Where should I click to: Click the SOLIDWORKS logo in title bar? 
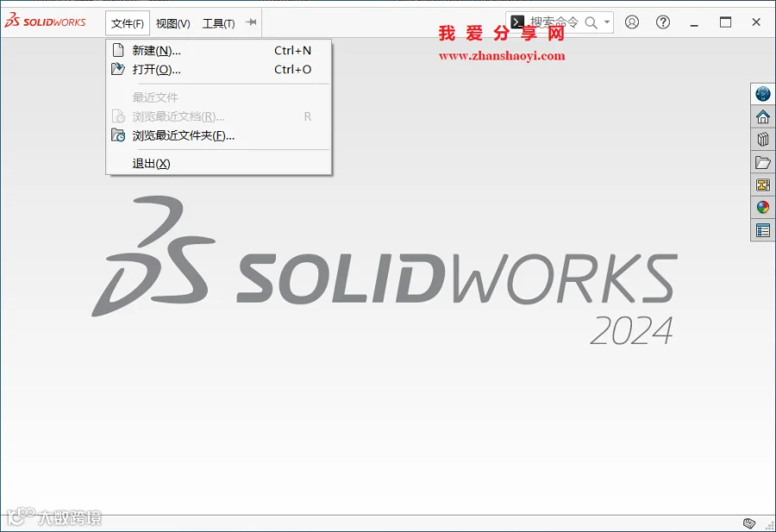click(45, 22)
